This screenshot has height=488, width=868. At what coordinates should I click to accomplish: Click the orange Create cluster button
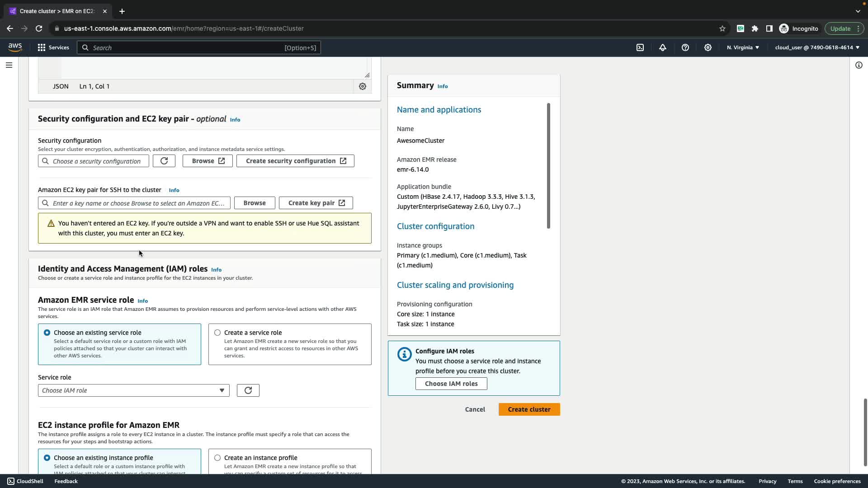point(529,409)
